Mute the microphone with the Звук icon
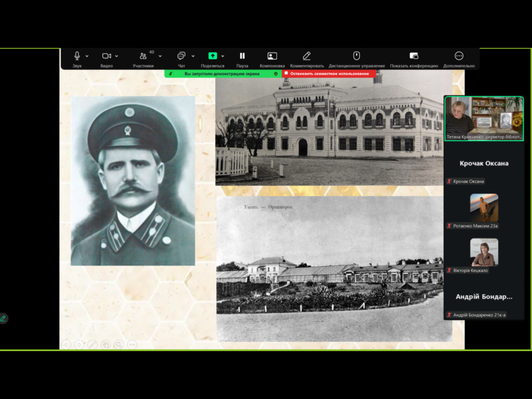Image resolution: width=532 pixels, height=399 pixels. 77,57
